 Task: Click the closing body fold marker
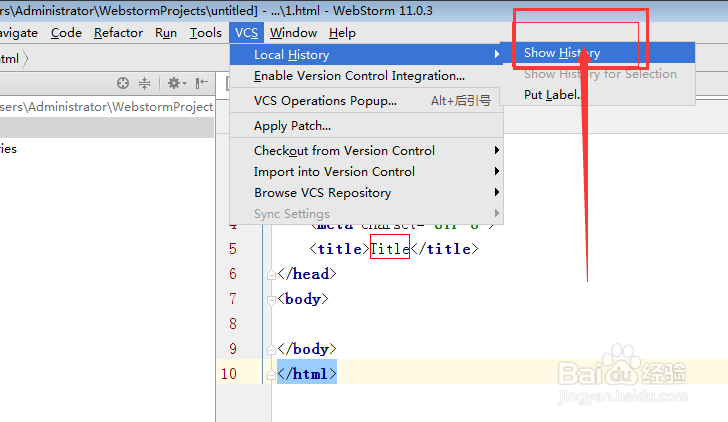tap(272, 350)
